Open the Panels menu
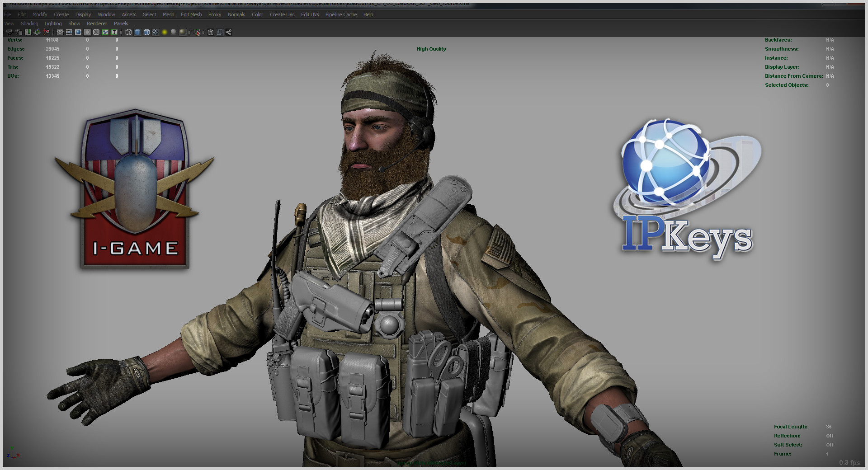The image size is (868, 470). coord(121,23)
